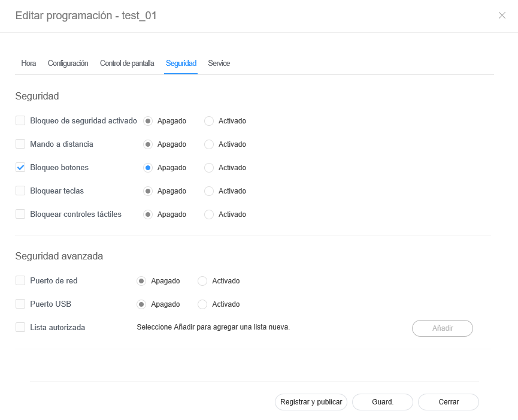
Task: Enable Bloqueo de seguridad activado checkbox
Action: click(x=20, y=120)
